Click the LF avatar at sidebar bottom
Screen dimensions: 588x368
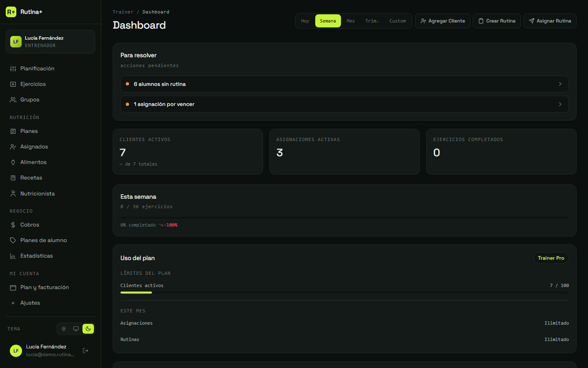coord(16,351)
